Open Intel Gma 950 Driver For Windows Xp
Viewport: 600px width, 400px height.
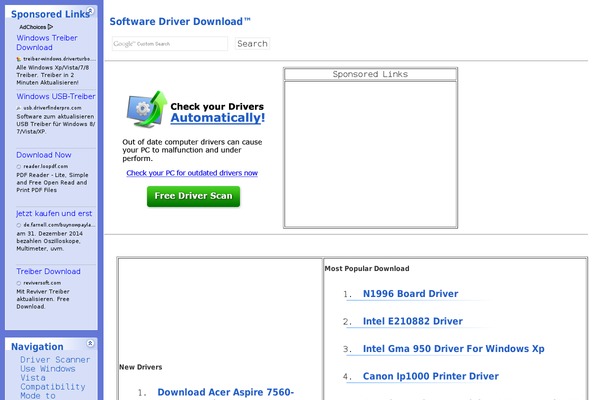[x=453, y=349]
